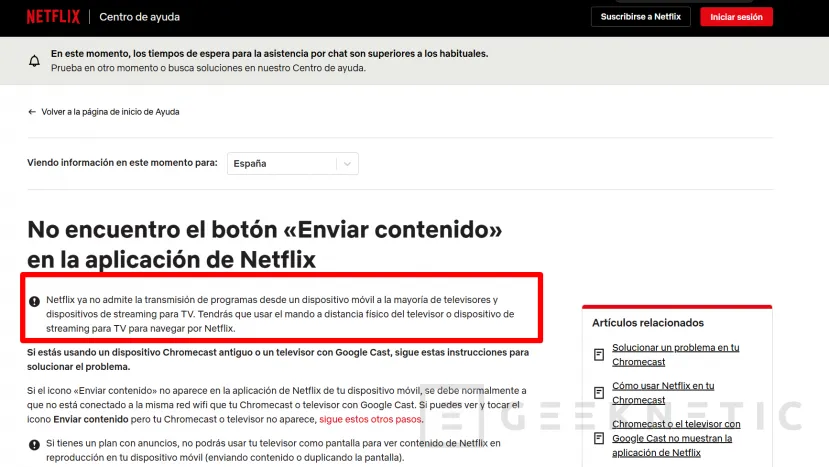This screenshot has height=467, width=829.
Task: Open 'Solucionar un problema en tu Chromecast' article
Action: click(x=676, y=355)
